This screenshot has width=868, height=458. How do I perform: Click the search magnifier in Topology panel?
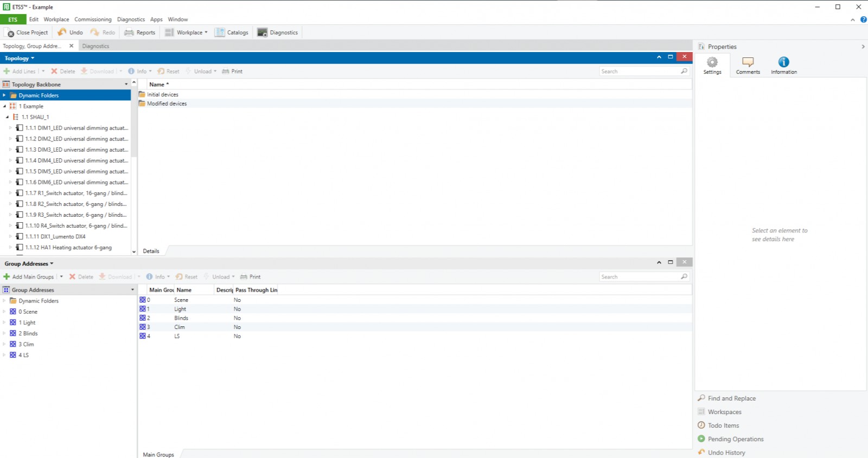coord(684,71)
